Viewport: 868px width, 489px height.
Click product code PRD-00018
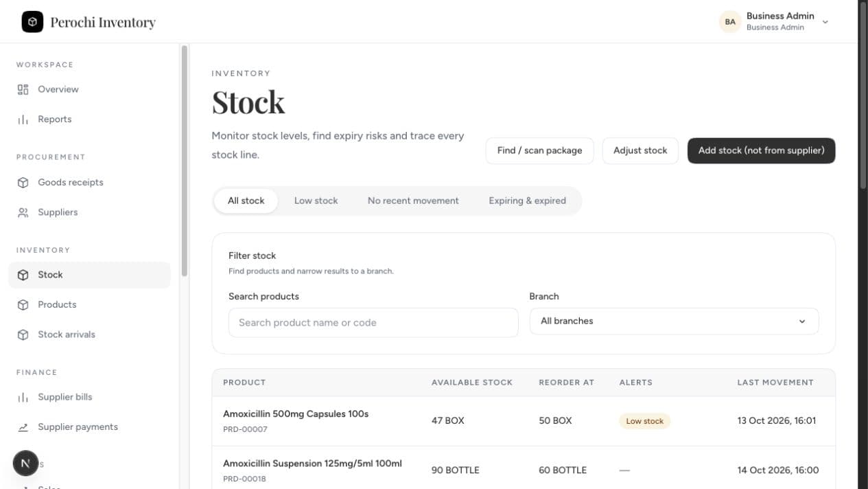click(244, 479)
